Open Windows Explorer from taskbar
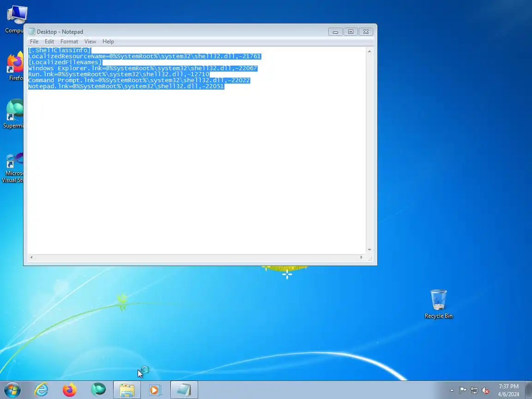532x399 pixels. click(x=127, y=390)
